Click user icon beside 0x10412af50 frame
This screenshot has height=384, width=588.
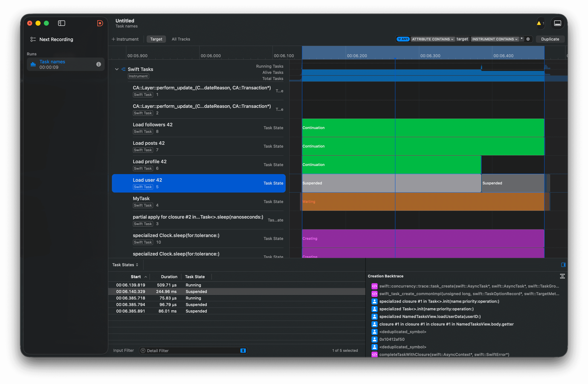374,339
